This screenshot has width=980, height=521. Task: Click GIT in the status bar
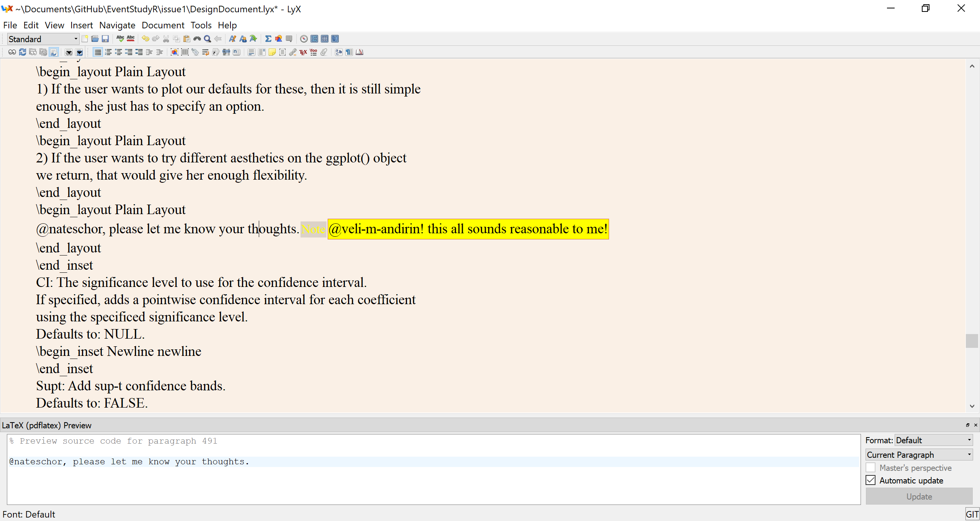972,514
